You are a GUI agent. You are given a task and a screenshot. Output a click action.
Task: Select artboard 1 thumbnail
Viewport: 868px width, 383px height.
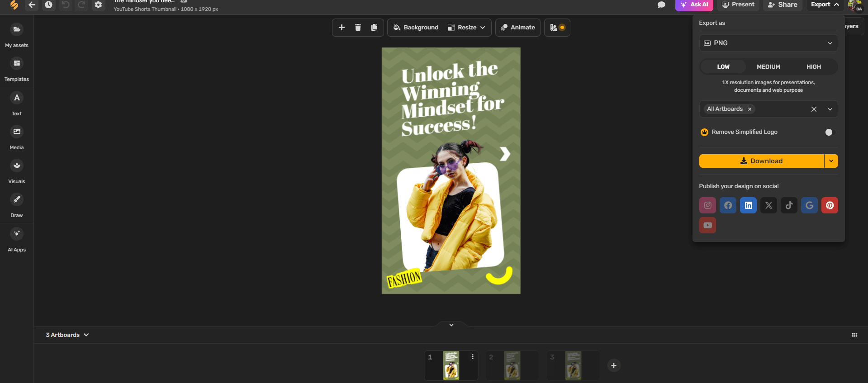[451, 365]
